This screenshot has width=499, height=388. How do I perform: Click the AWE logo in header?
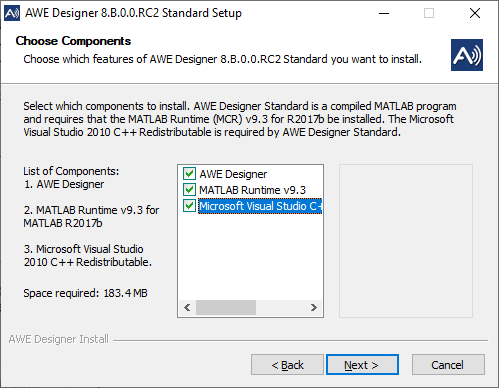coord(467,55)
